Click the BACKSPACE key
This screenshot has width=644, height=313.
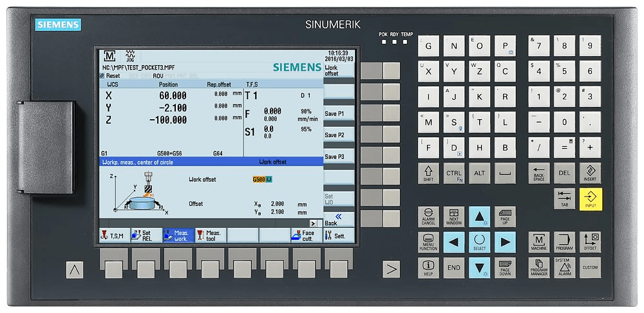[x=539, y=173]
